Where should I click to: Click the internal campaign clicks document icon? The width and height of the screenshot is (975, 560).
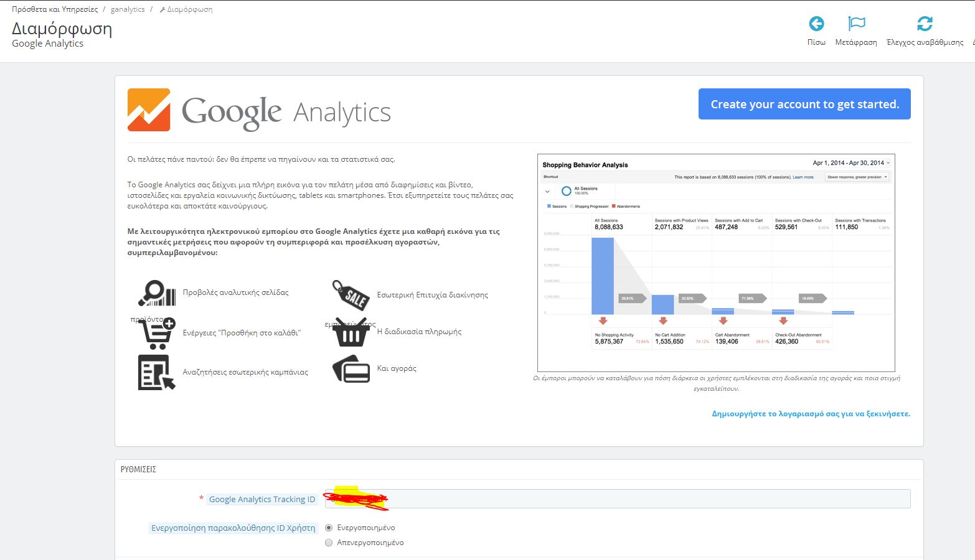(156, 372)
